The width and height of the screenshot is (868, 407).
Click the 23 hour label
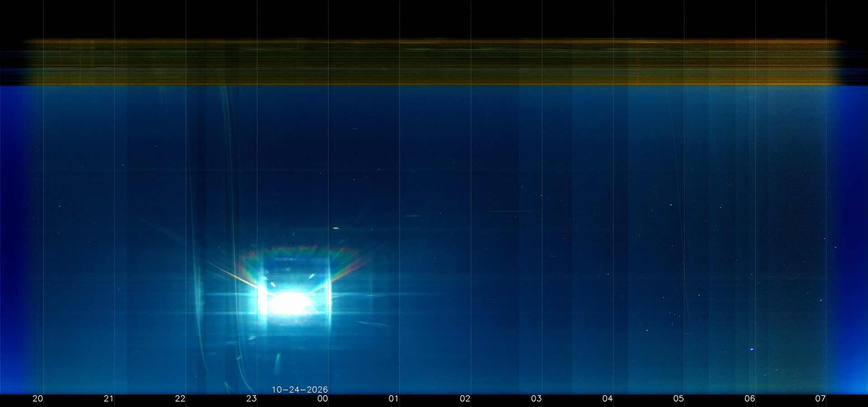click(x=251, y=399)
